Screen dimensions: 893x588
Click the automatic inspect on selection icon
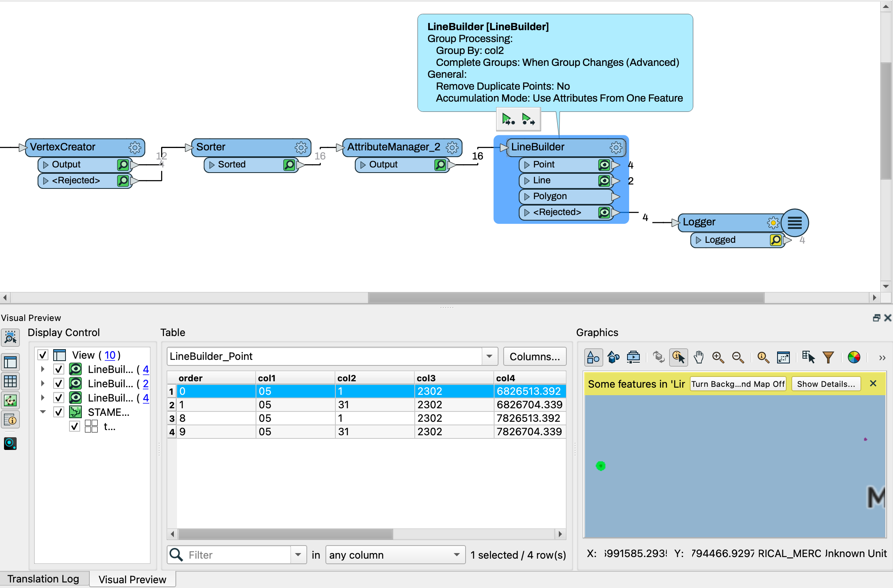tap(10, 338)
